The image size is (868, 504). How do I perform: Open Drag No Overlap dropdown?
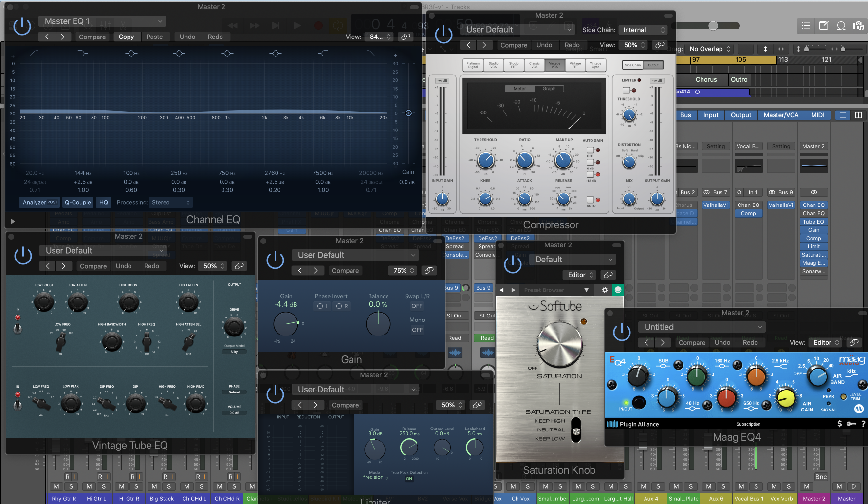click(710, 49)
